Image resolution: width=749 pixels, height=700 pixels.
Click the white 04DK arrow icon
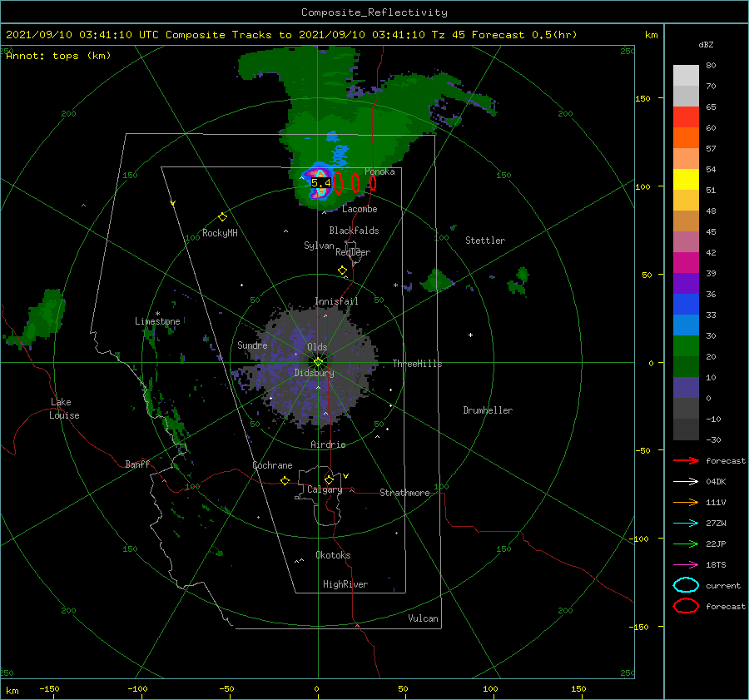[x=686, y=482]
